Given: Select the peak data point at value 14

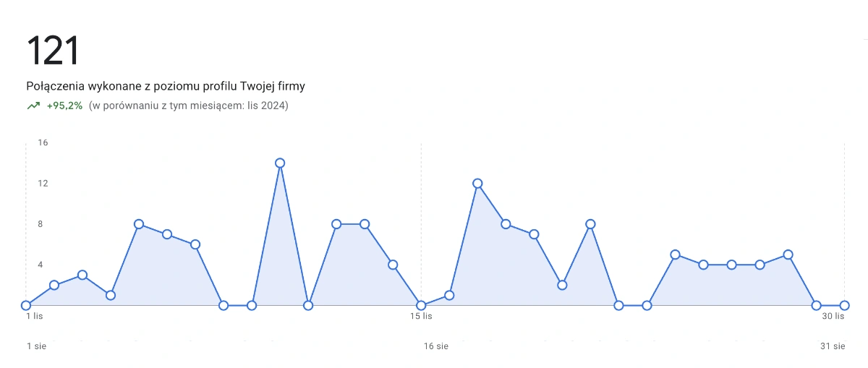Looking at the screenshot, I should [280, 163].
